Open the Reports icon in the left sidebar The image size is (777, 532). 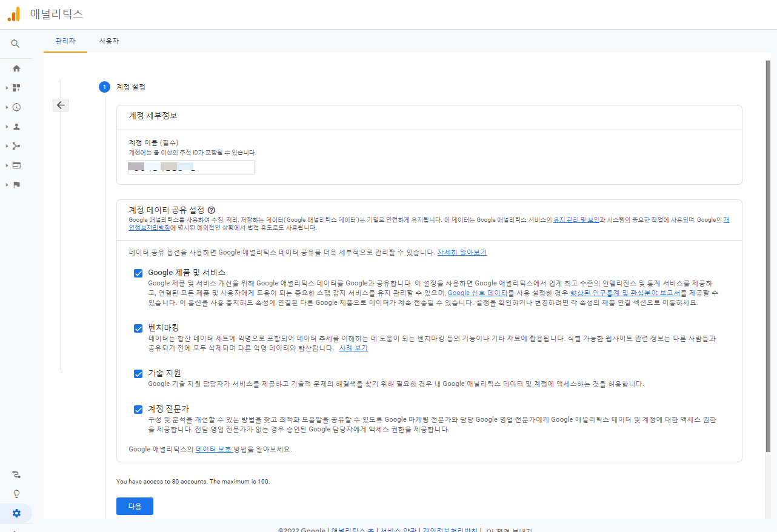pyautogui.click(x=16, y=87)
